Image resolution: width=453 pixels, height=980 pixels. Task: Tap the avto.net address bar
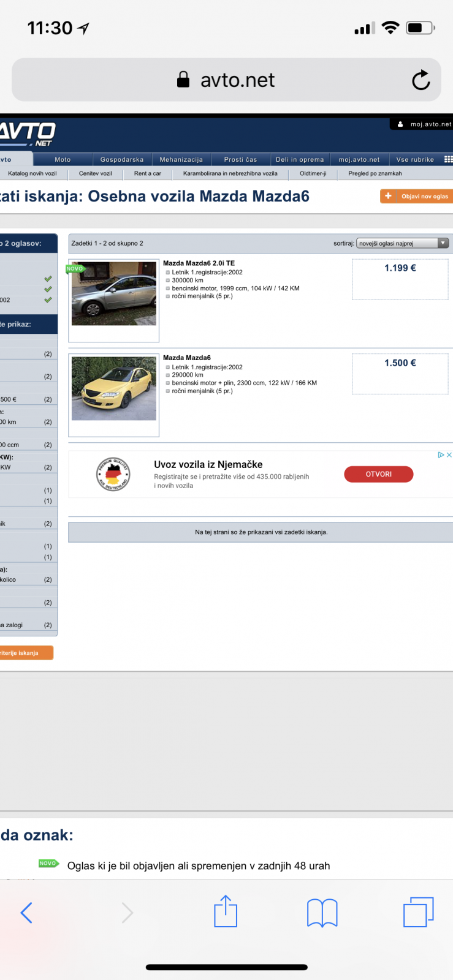(x=226, y=80)
